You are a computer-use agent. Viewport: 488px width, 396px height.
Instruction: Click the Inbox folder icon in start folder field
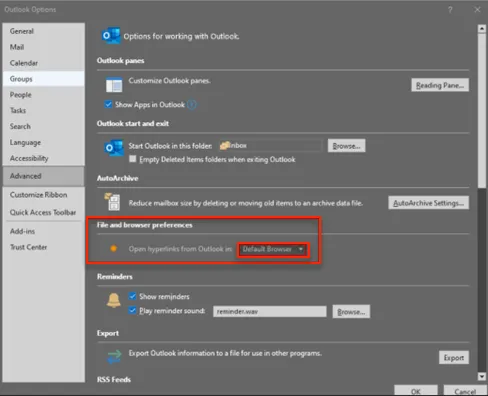click(x=226, y=145)
